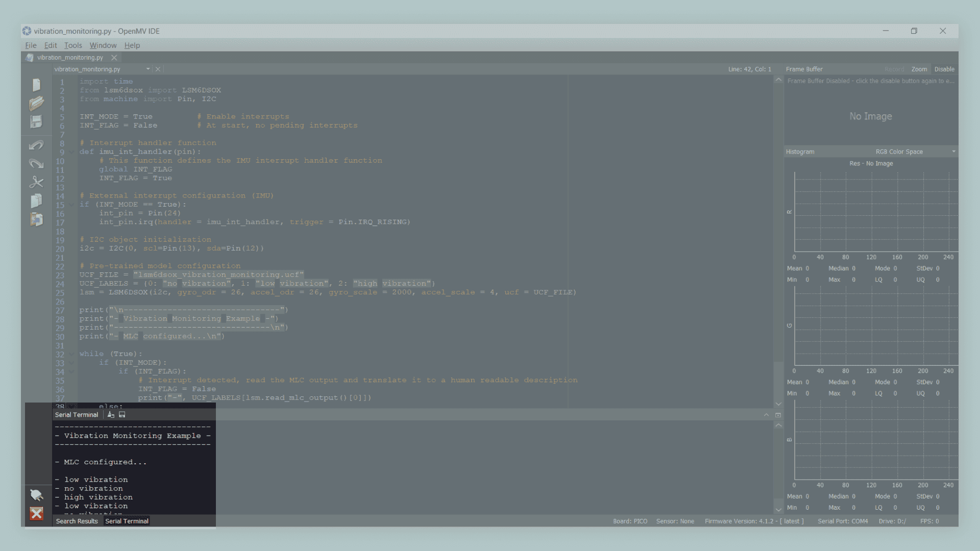This screenshot has height=551, width=980.
Task: Save Serial Terminal output to file
Action: tap(122, 415)
